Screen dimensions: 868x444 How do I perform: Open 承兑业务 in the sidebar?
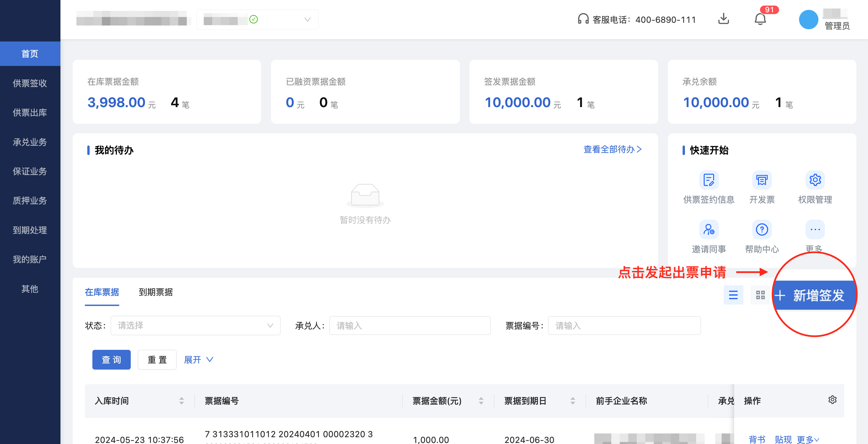pyautogui.click(x=30, y=142)
